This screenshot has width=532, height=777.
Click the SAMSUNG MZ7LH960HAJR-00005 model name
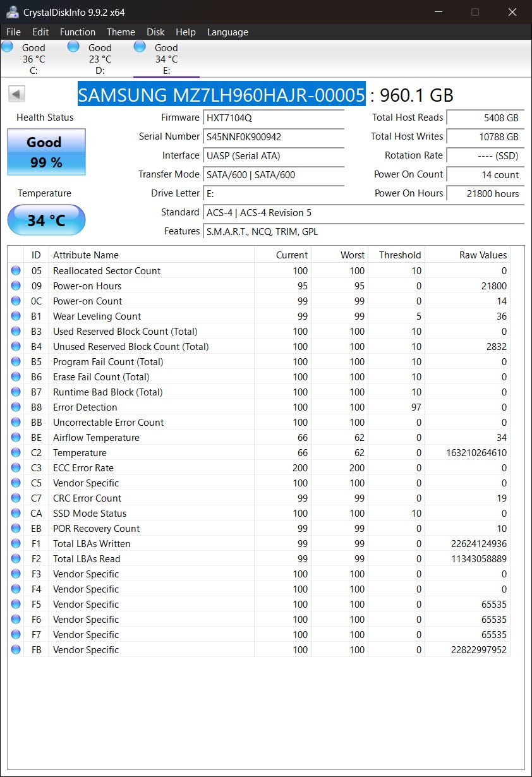(x=221, y=95)
